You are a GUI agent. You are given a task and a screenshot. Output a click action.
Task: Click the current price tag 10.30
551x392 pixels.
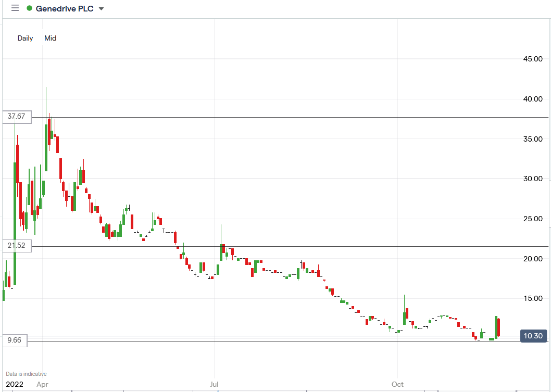[533, 336]
